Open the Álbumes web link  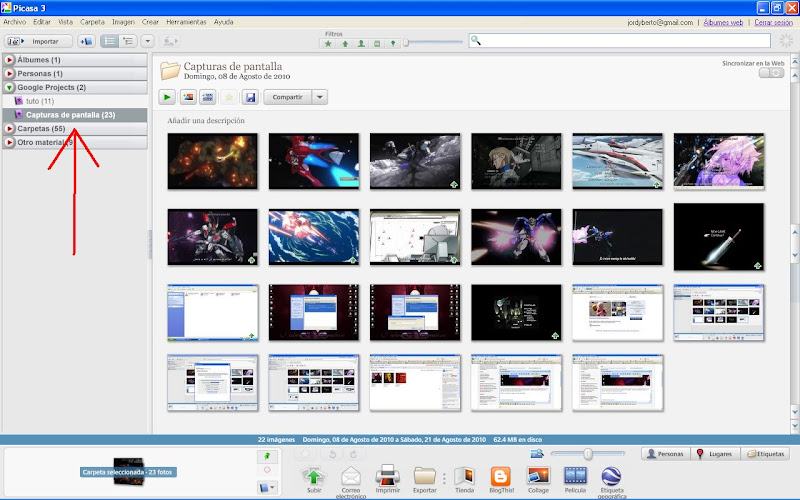tap(723, 22)
